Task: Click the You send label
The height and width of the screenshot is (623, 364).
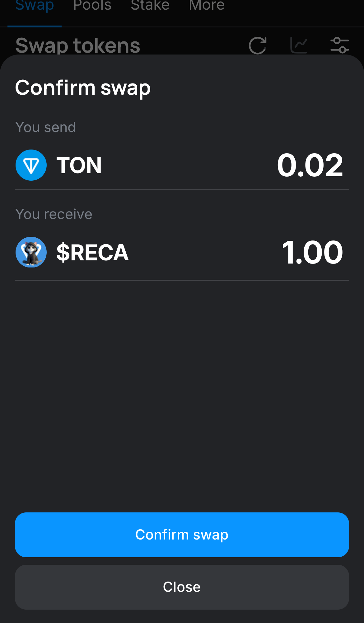Action: [x=45, y=127]
